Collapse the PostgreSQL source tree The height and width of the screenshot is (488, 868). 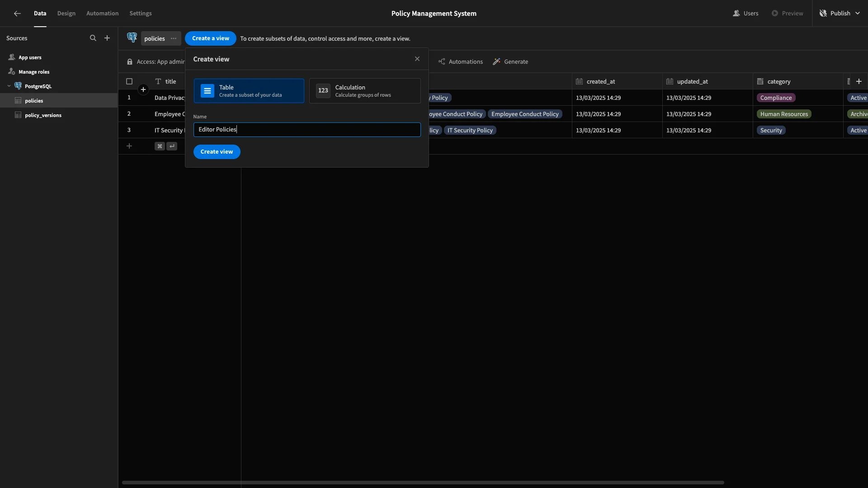[x=9, y=86]
